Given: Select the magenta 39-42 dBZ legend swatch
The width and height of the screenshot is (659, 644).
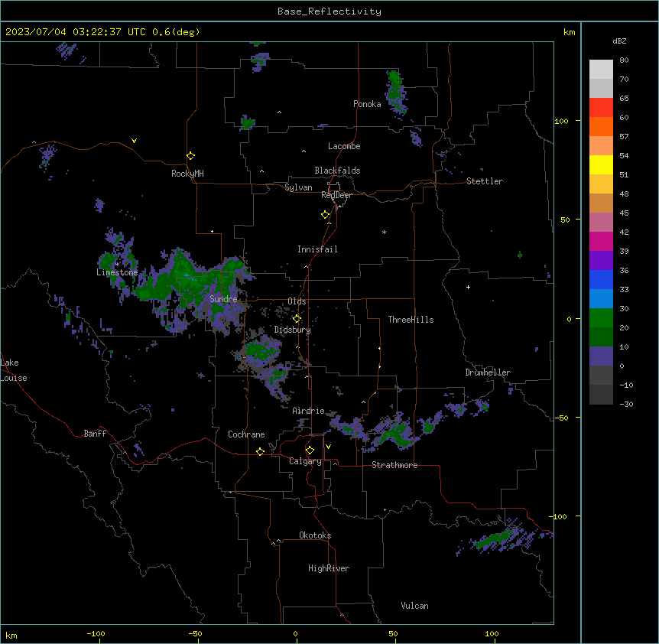Looking at the screenshot, I should pos(601,242).
